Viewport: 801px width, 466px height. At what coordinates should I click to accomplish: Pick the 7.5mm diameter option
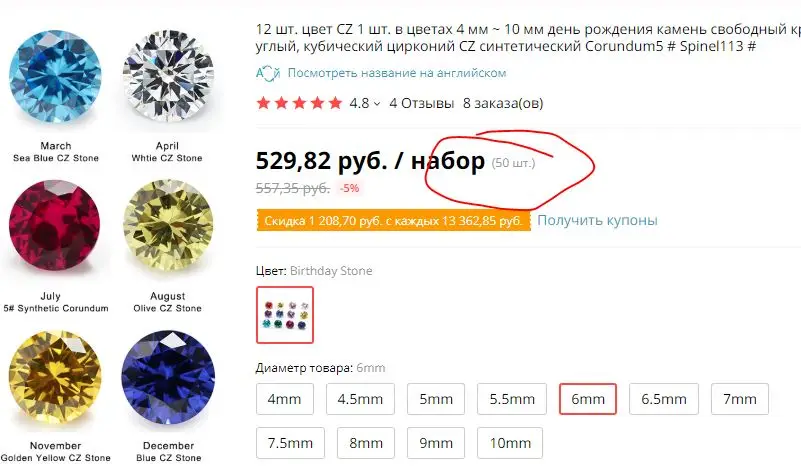click(x=290, y=443)
